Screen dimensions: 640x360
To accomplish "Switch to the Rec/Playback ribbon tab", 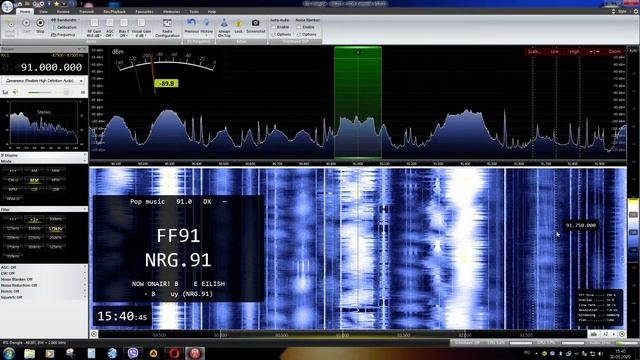I will [114, 11].
